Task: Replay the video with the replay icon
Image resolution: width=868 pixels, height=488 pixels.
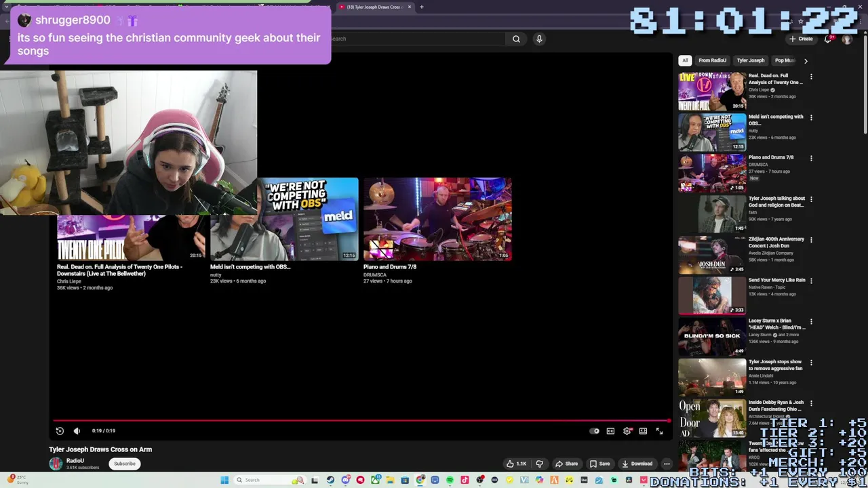Action: click(x=60, y=431)
